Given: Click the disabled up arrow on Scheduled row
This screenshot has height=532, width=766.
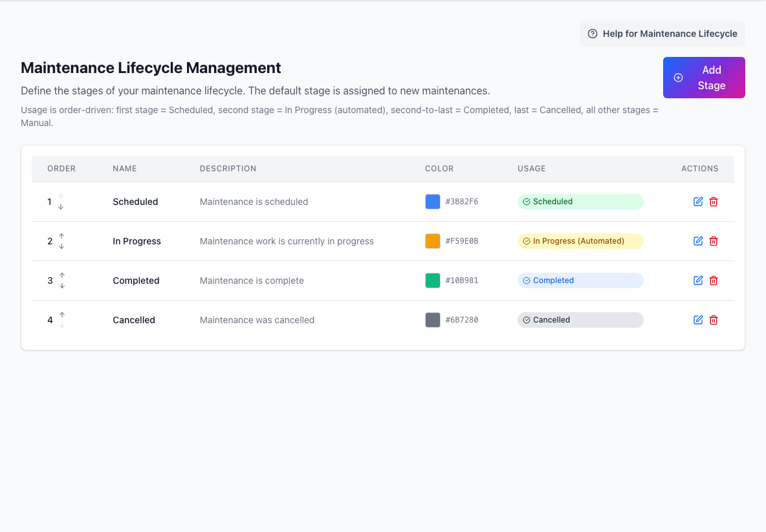Looking at the screenshot, I should click(x=61, y=197).
